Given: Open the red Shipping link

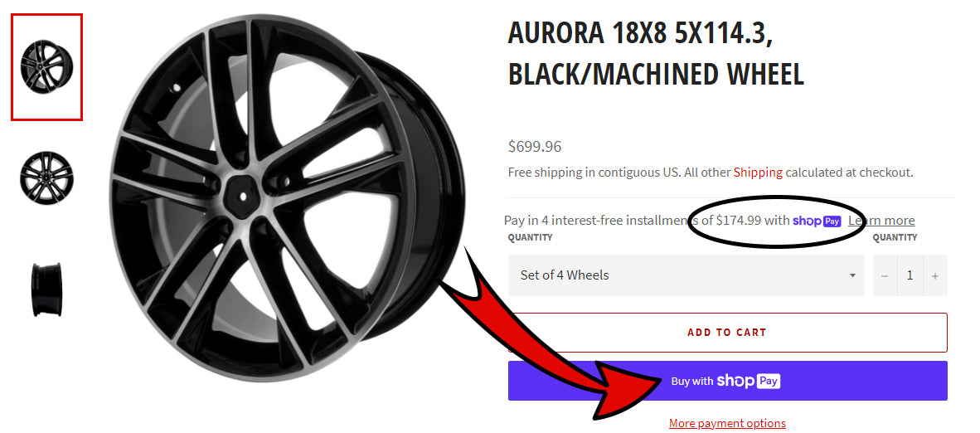Looking at the screenshot, I should point(758,172).
